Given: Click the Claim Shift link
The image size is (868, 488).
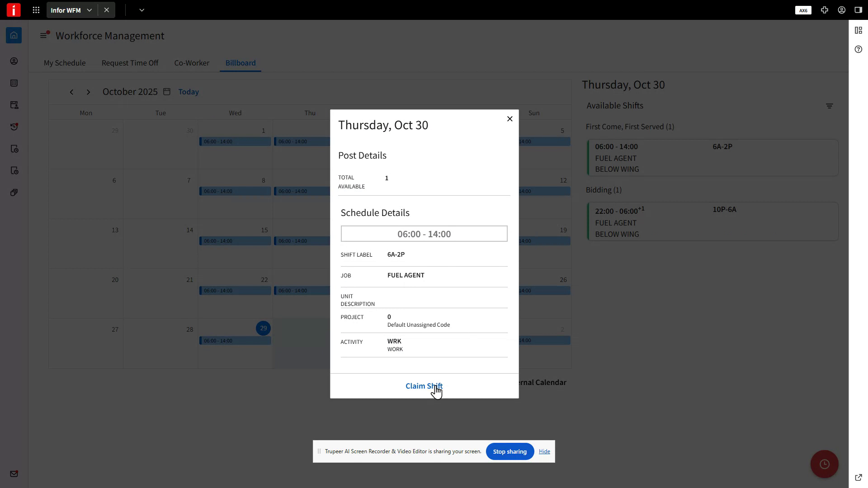Looking at the screenshot, I should [x=423, y=386].
